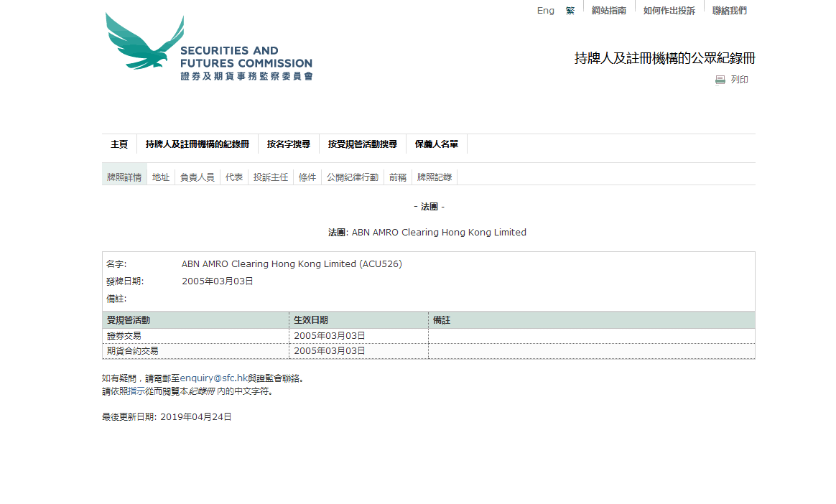The image size is (836, 504).
Task: Switch to the 代表 tab
Action: [234, 177]
